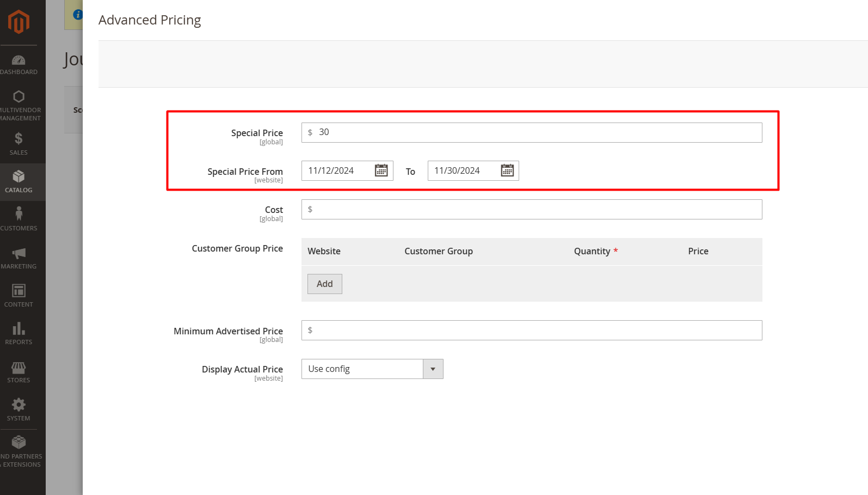Open the Customers sidebar menu
This screenshot has width=868, height=495.
tap(19, 219)
